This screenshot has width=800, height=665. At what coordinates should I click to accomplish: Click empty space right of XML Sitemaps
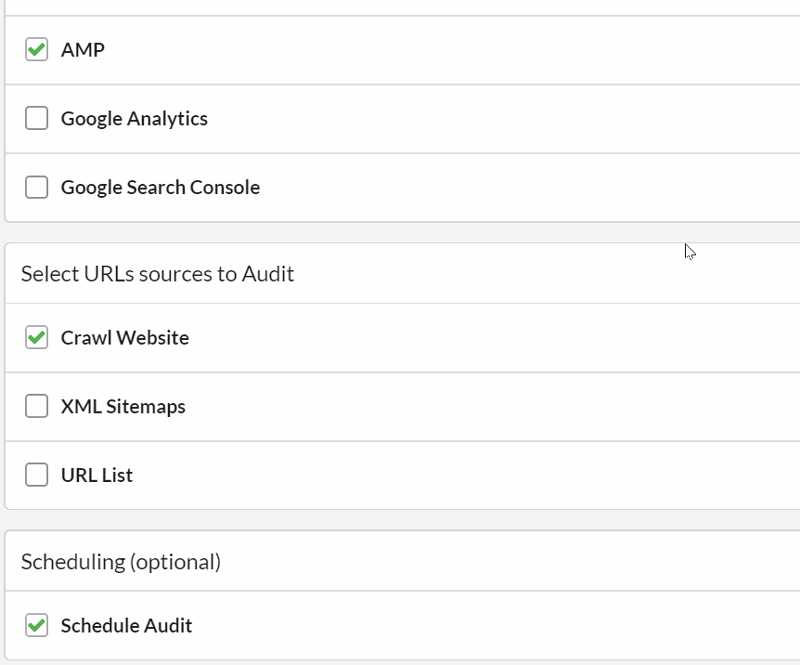(x=500, y=406)
